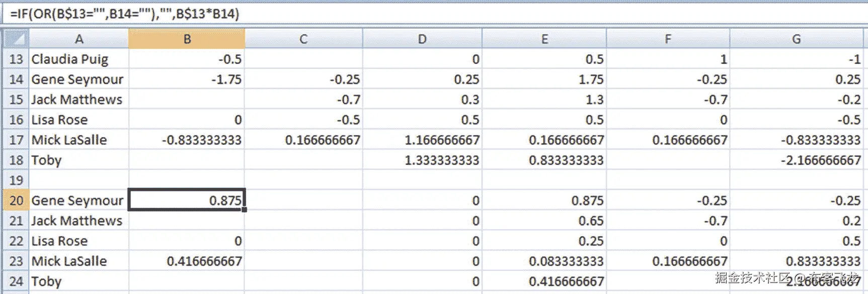Select empty row 19 header
The image size is (868, 294).
click(x=16, y=180)
